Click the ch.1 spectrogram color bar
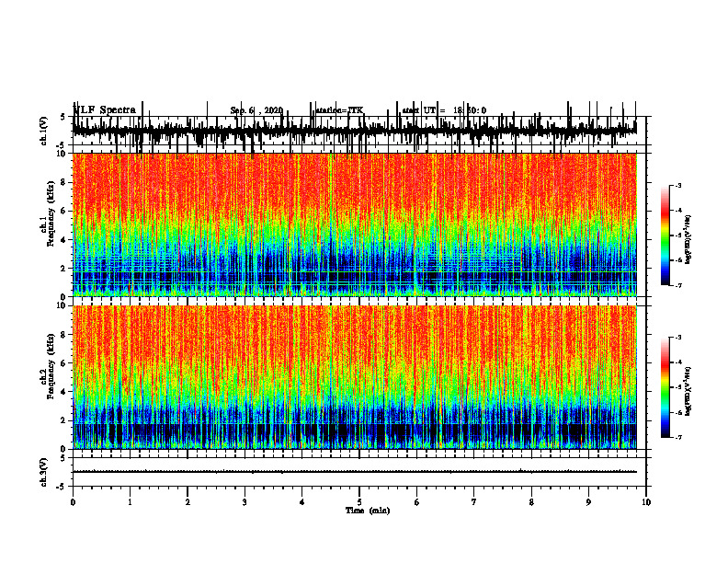This screenshot has height=563, width=728. pyautogui.click(x=665, y=236)
